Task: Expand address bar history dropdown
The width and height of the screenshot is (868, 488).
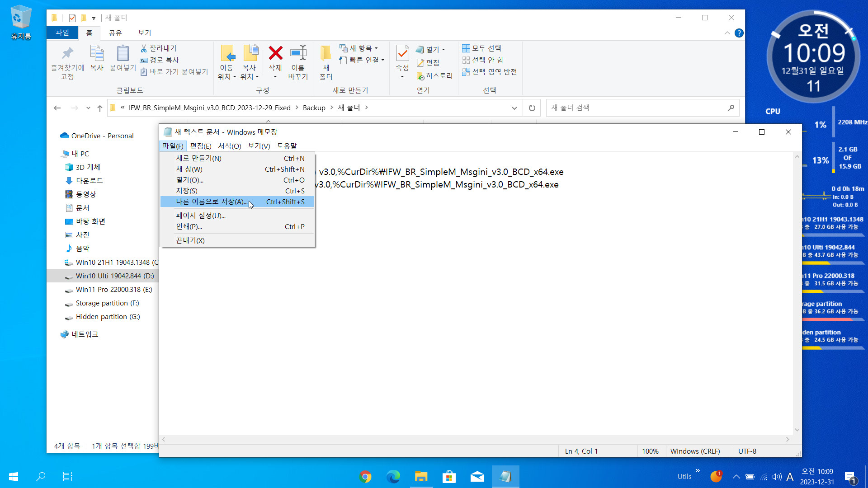Action: click(514, 108)
